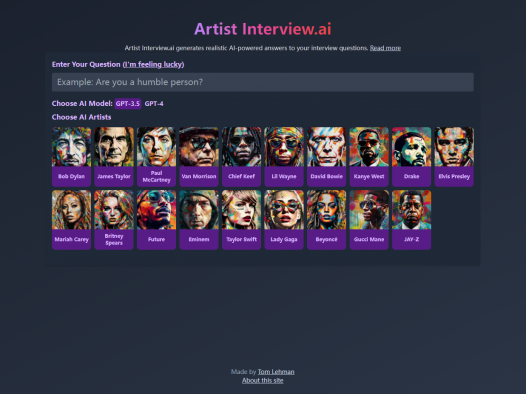Select the Chief Keef artist card

click(x=242, y=157)
